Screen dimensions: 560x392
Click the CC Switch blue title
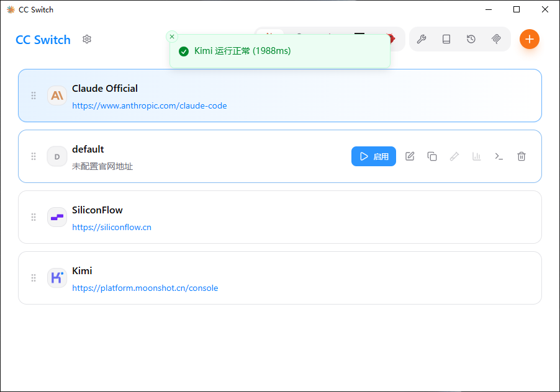[43, 40]
